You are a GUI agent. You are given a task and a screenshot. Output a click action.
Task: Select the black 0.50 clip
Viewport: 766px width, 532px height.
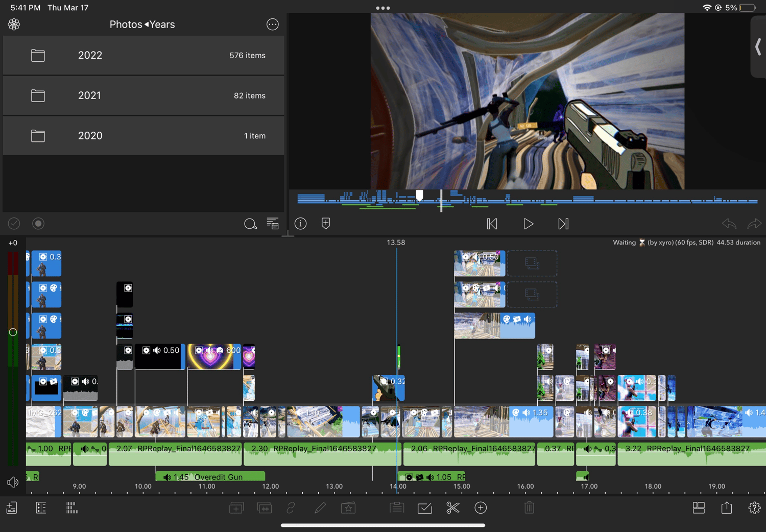click(x=160, y=356)
